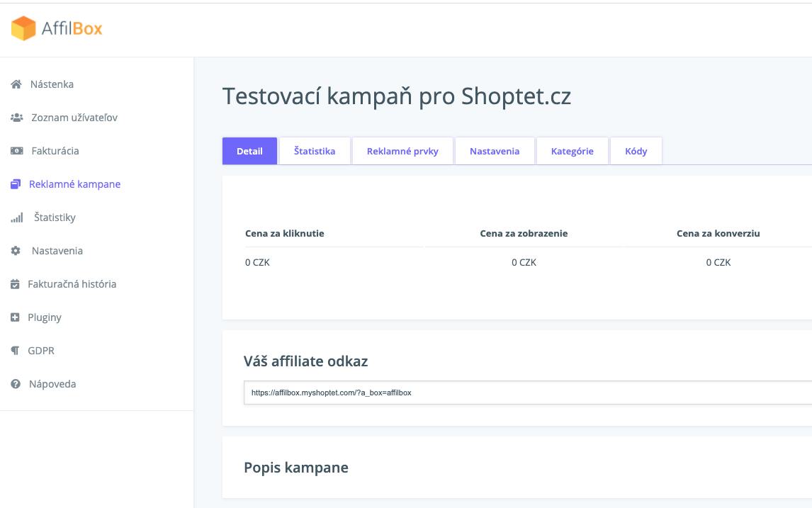Click the affiliate link input field
Screen dimensions: 812x508
[528, 393]
